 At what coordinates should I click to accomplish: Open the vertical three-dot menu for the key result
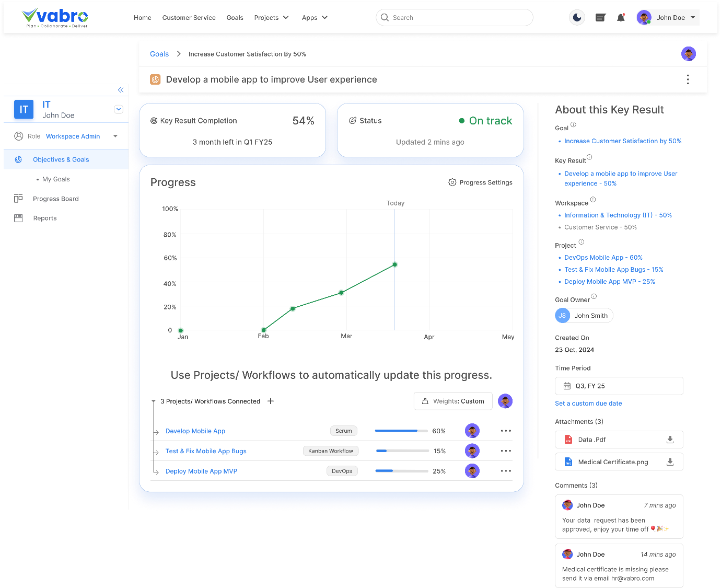pyautogui.click(x=688, y=79)
